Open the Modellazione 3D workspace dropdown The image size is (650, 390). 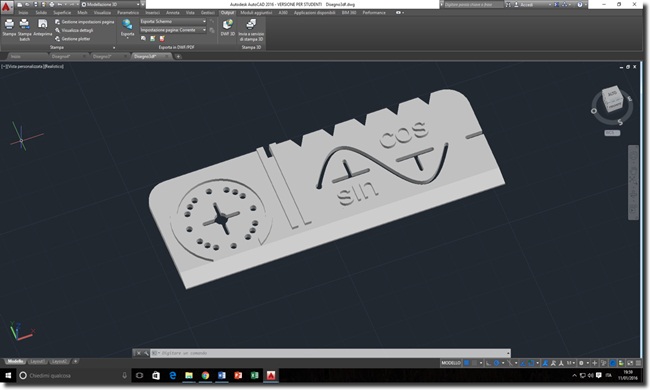coord(111,4)
